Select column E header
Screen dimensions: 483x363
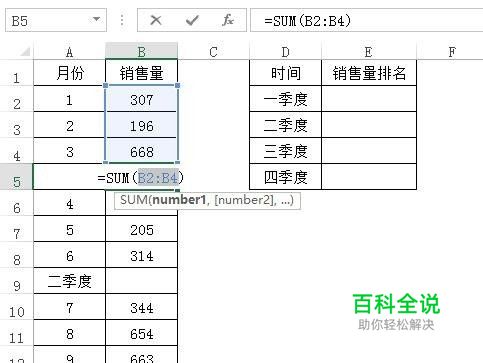point(369,52)
